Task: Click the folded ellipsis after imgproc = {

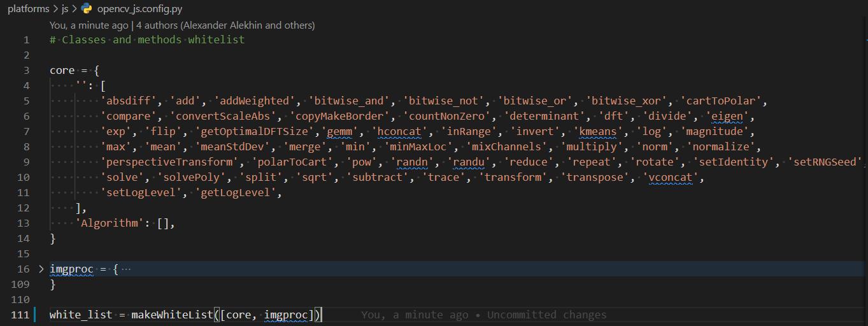Action: (x=125, y=269)
